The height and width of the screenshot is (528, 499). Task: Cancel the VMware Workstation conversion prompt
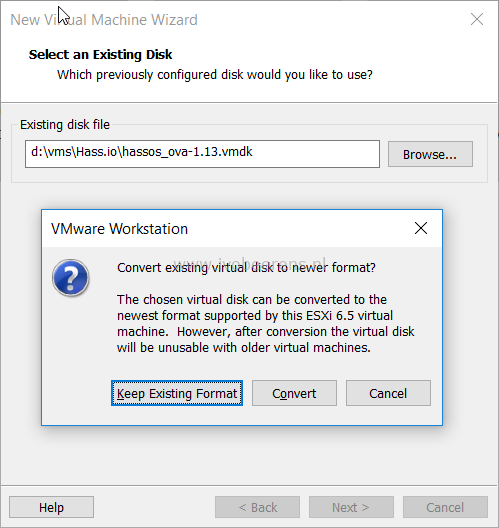pos(388,393)
